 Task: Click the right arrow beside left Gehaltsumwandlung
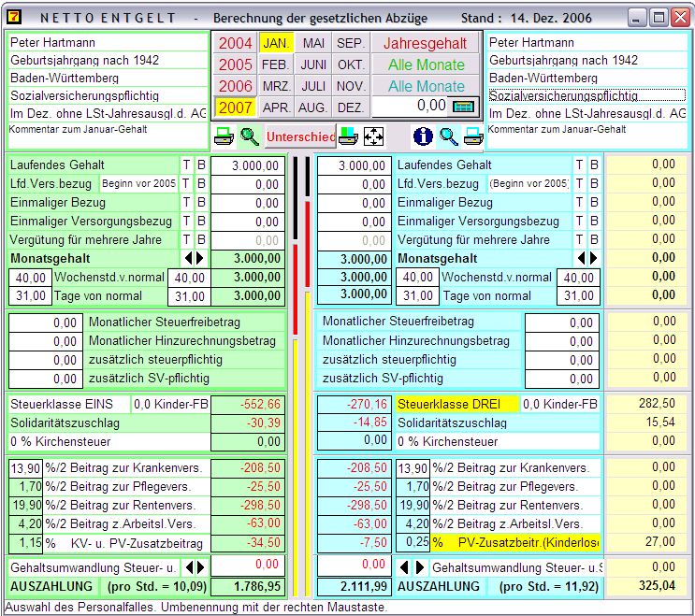[199, 566]
